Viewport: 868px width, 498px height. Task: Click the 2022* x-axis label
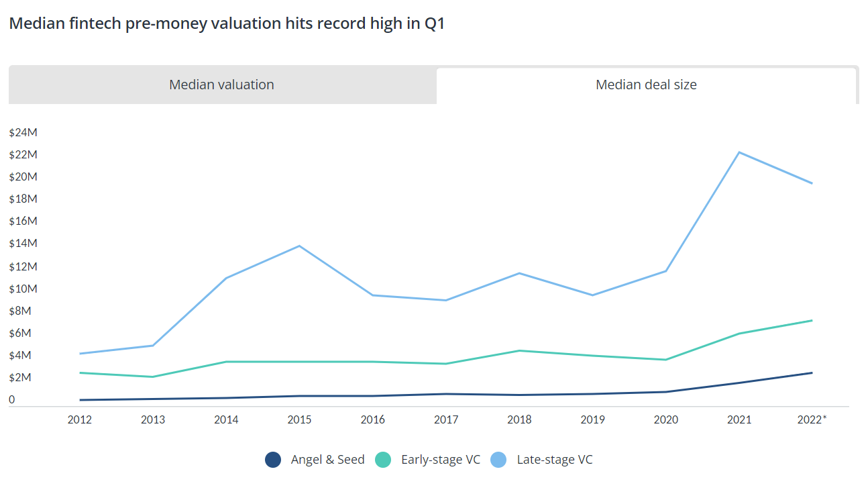[x=812, y=419]
